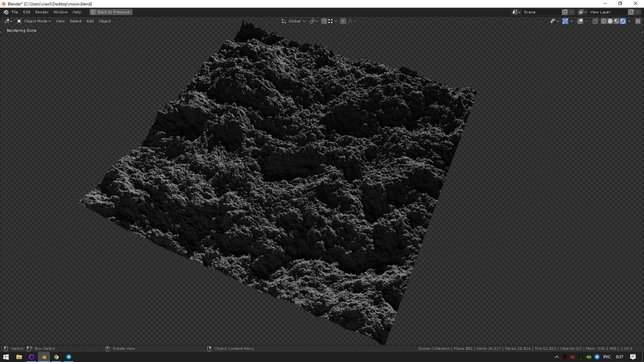
Task: Click the Scene name field
Action: tap(541, 12)
